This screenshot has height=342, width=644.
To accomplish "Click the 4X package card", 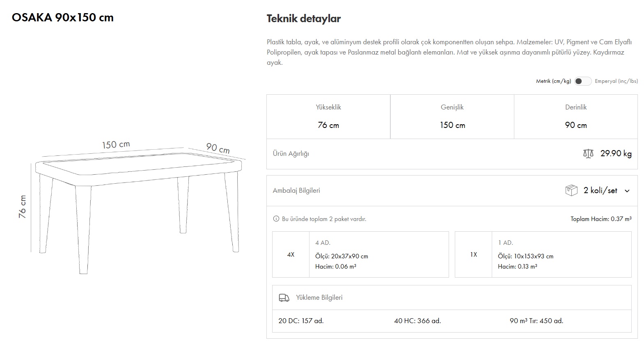I will pos(360,255).
